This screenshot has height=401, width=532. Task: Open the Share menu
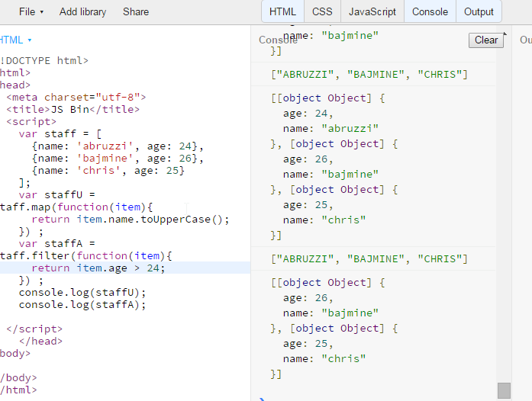136,12
